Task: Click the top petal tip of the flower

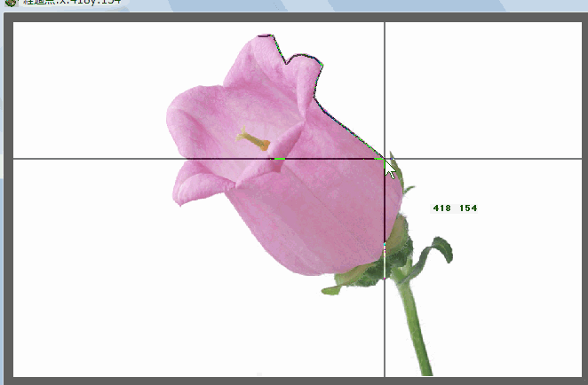Action: point(258,42)
